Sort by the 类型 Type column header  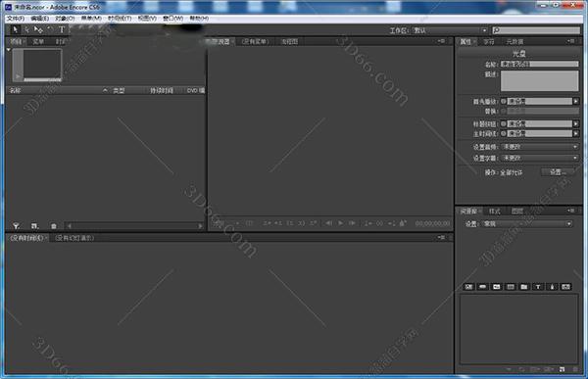tap(119, 90)
